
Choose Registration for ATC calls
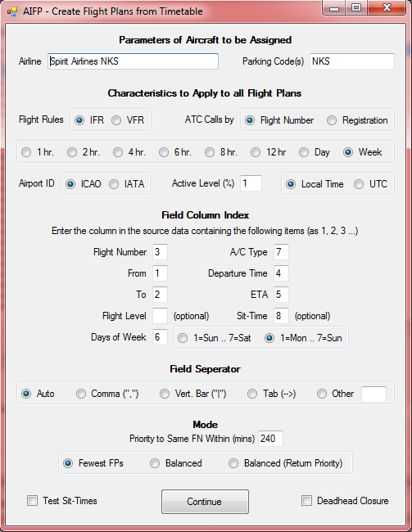coord(332,120)
